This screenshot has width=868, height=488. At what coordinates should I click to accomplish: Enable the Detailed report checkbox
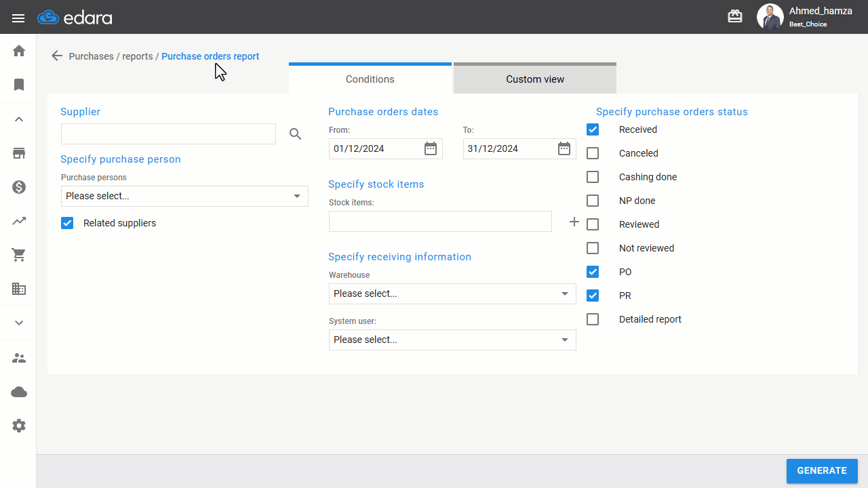click(593, 319)
